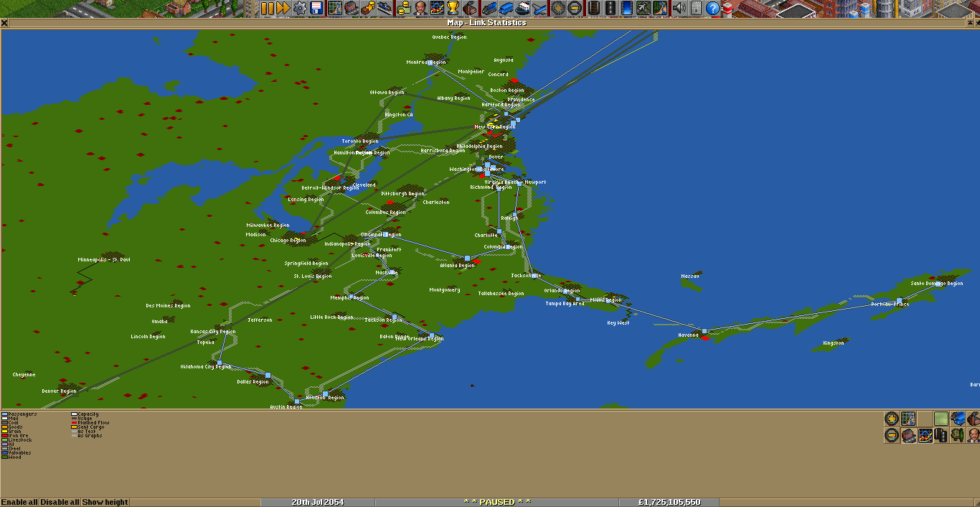Open the town directory icon
Image resolution: width=980 pixels, height=507 pixels.
click(x=351, y=8)
